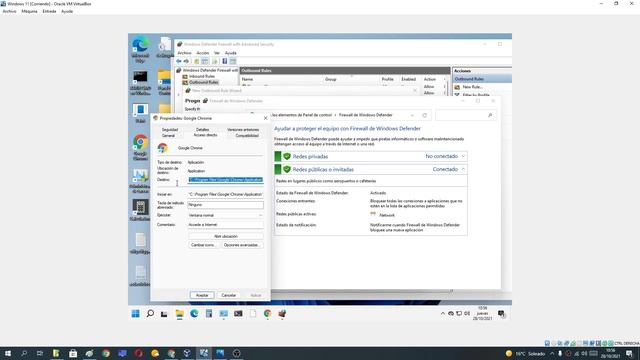Click the search magnifier in Control Panel window
The image size is (640, 360).
[x=490, y=116]
